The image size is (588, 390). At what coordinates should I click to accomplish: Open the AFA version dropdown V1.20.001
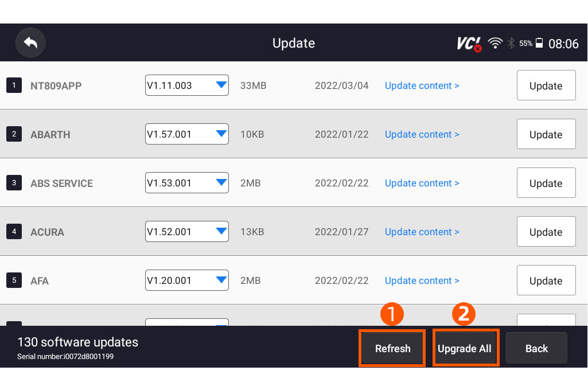pos(187,280)
